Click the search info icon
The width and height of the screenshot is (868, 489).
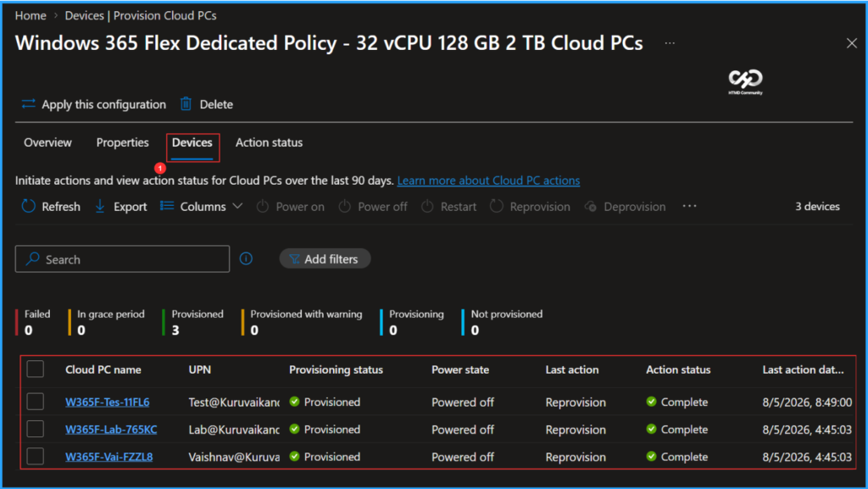[246, 258]
